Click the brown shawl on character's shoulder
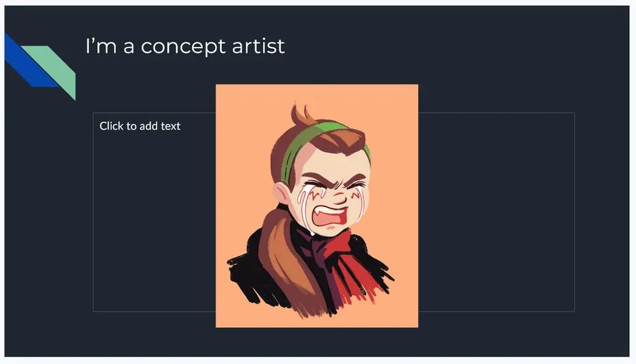This screenshot has height=364, width=636. [286, 259]
